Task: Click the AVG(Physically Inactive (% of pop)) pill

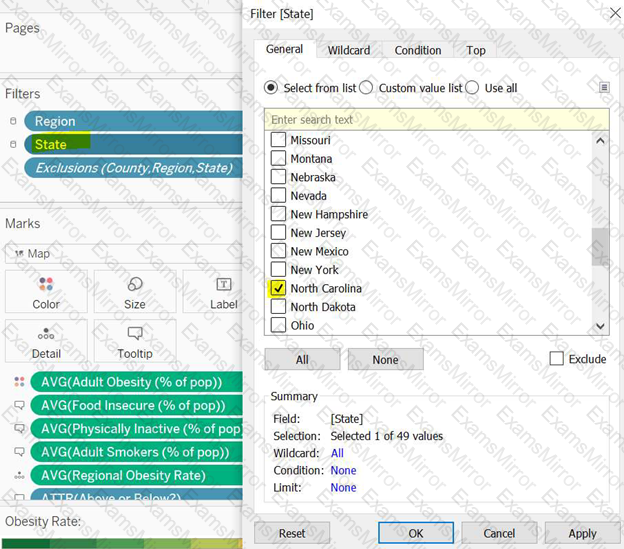Action: (136, 428)
